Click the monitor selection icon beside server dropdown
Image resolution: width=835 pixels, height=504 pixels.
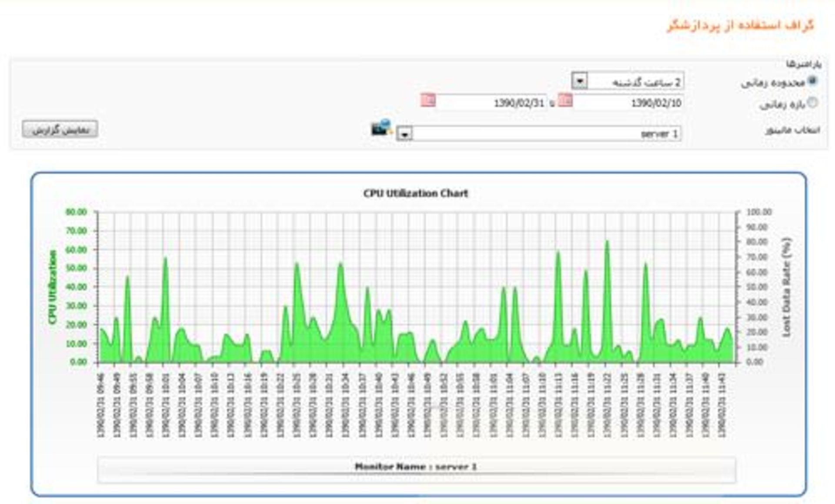pyautogui.click(x=381, y=128)
